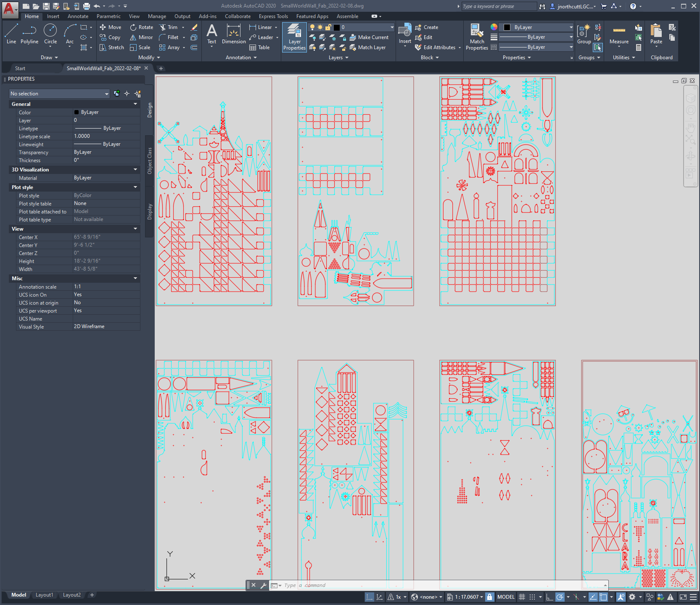The height and width of the screenshot is (605, 700).
Task: Toggle grid display in status bar
Action: pyautogui.click(x=521, y=597)
